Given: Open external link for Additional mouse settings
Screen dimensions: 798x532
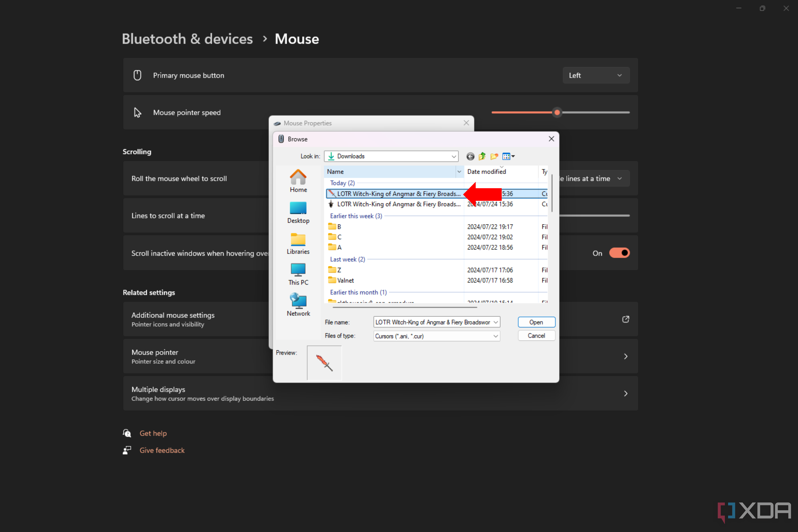Looking at the screenshot, I should tap(625, 319).
